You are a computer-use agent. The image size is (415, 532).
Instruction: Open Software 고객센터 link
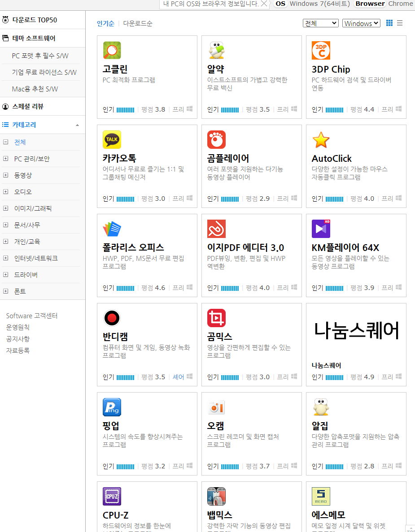(x=32, y=316)
